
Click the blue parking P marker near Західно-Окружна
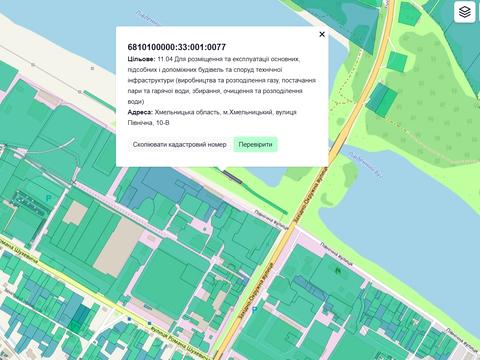point(254,310)
